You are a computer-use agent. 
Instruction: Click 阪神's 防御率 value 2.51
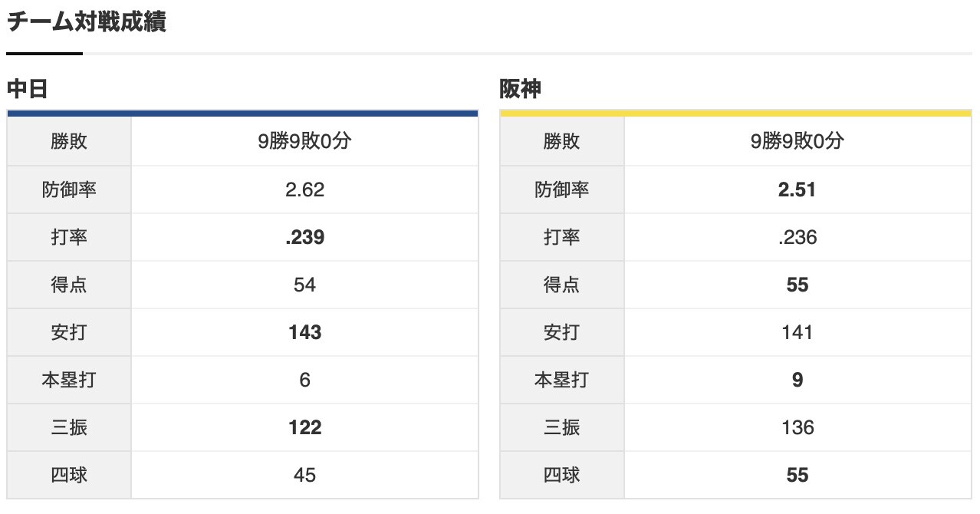797,189
